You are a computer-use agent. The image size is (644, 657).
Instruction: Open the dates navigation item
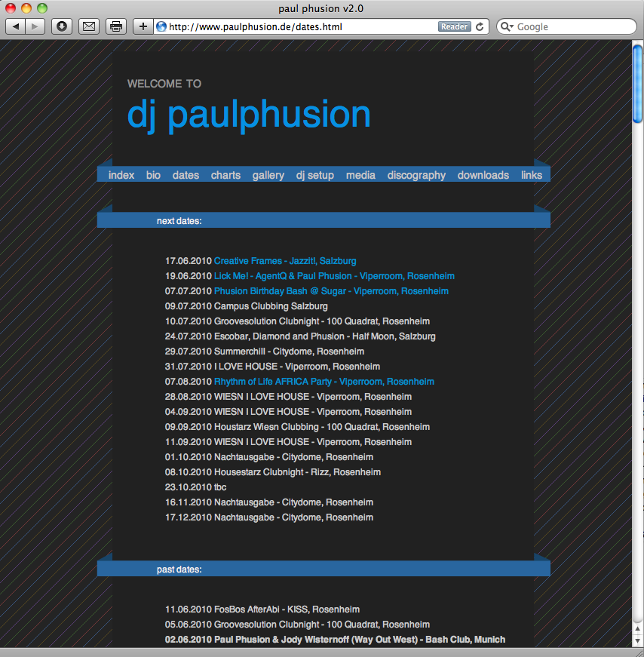pyautogui.click(x=186, y=175)
